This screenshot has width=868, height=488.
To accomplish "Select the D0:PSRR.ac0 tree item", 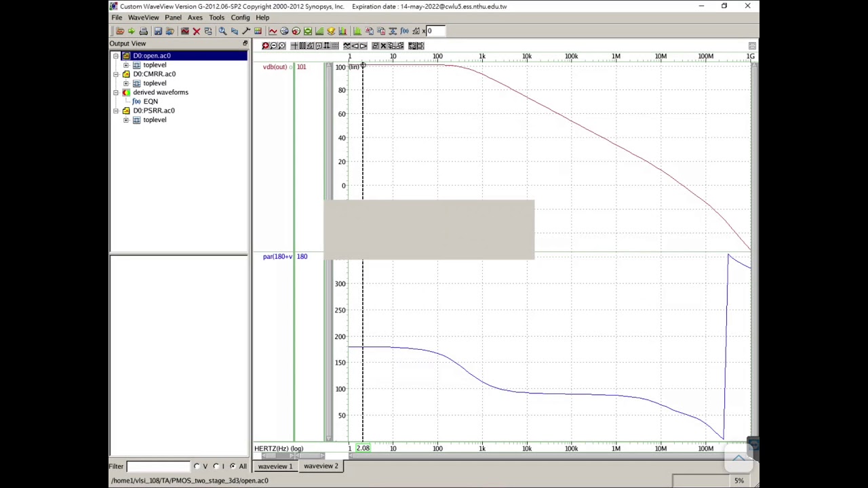I will [153, 110].
